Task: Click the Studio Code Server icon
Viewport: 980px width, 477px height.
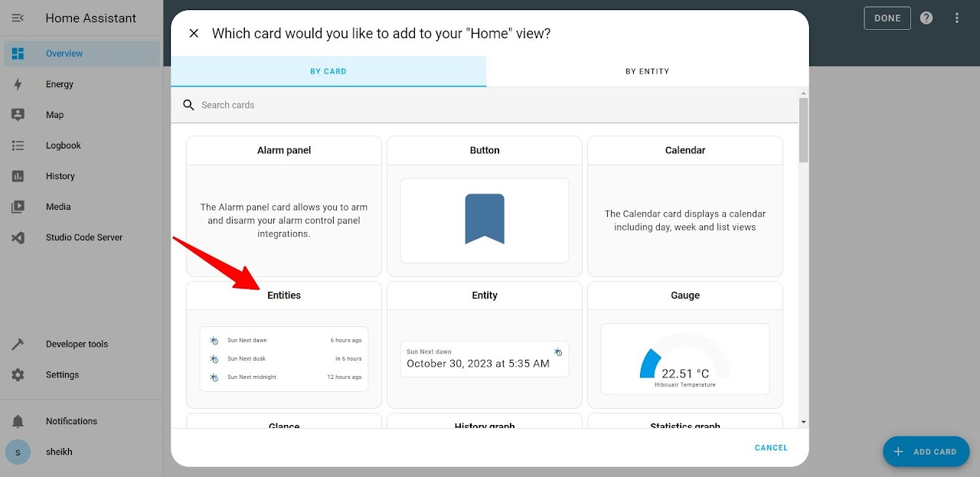Action: point(18,237)
